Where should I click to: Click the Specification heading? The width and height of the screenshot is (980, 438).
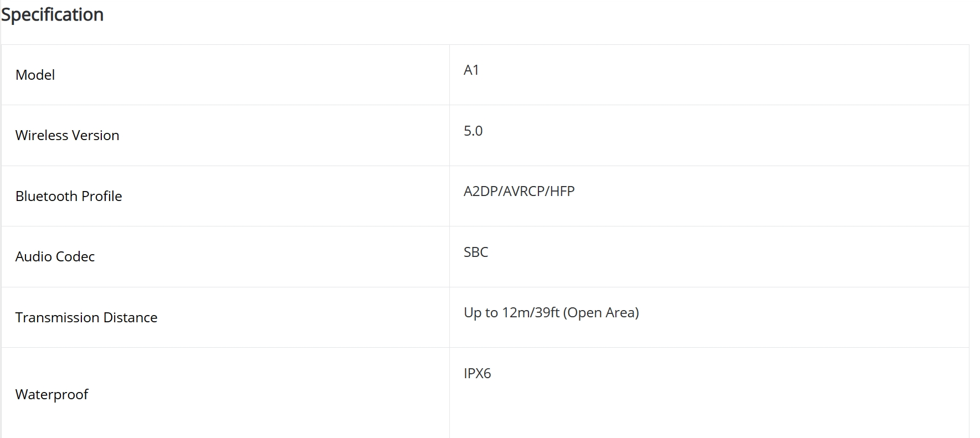[x=52, y=14]
